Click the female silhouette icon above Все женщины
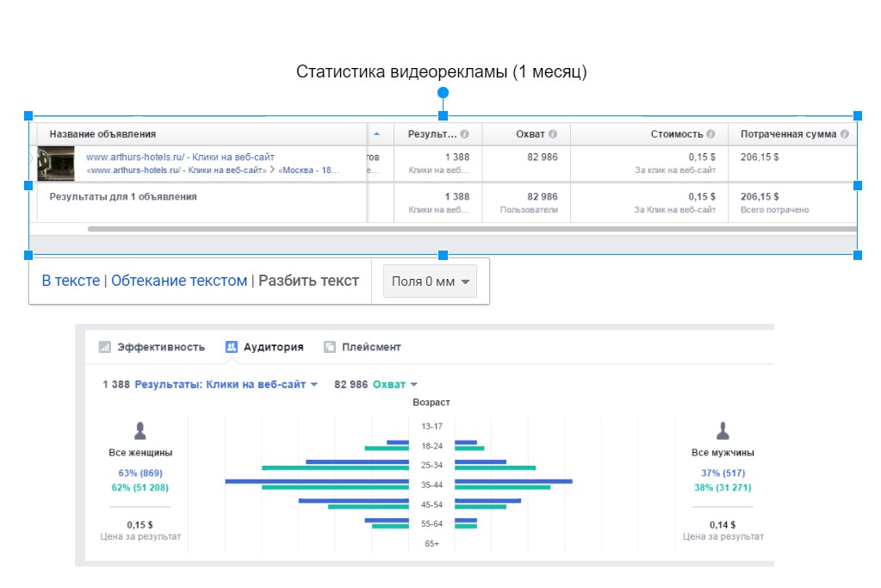 pos(140,431)
